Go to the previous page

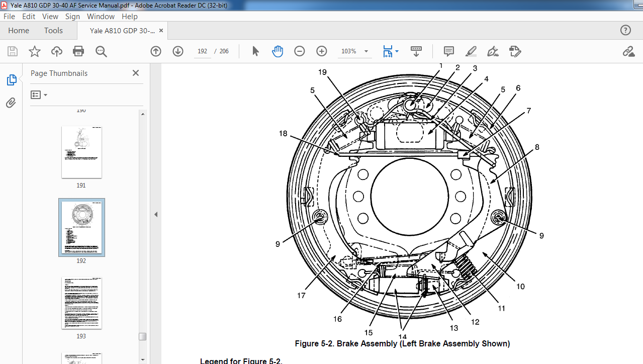coord(156,51)
